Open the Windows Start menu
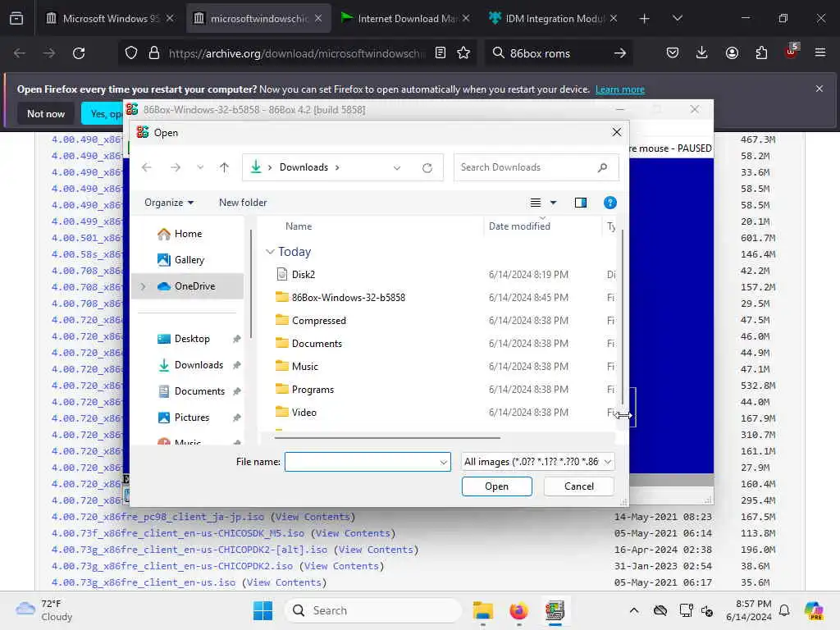The width and height of the screenshot is (840, 630). pyautogui.click(x=262, y=610)
